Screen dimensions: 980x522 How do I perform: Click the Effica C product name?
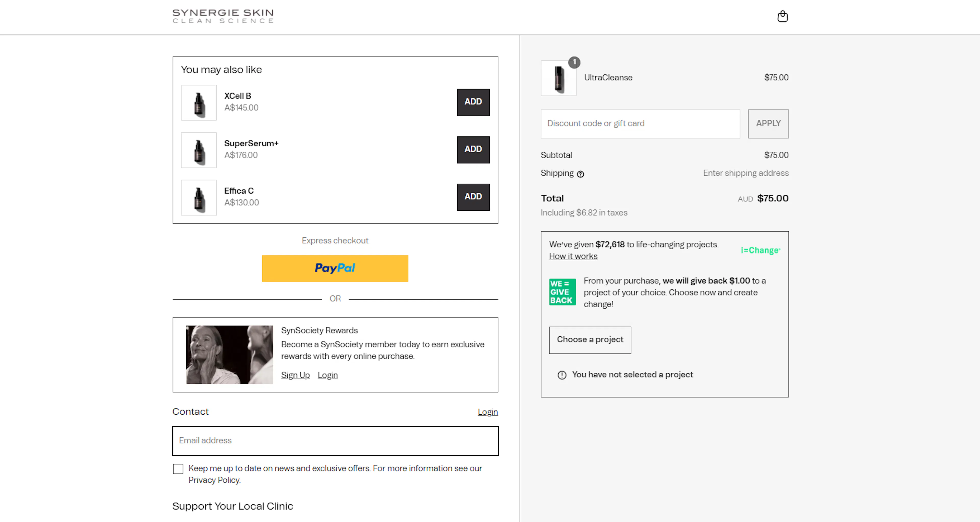click(239, 191)
